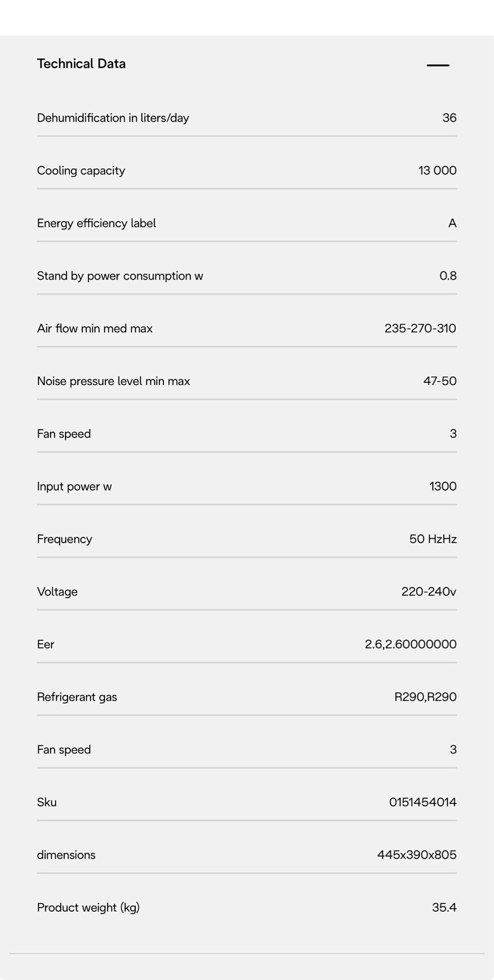Select the Product weight (kg) label

88,908
